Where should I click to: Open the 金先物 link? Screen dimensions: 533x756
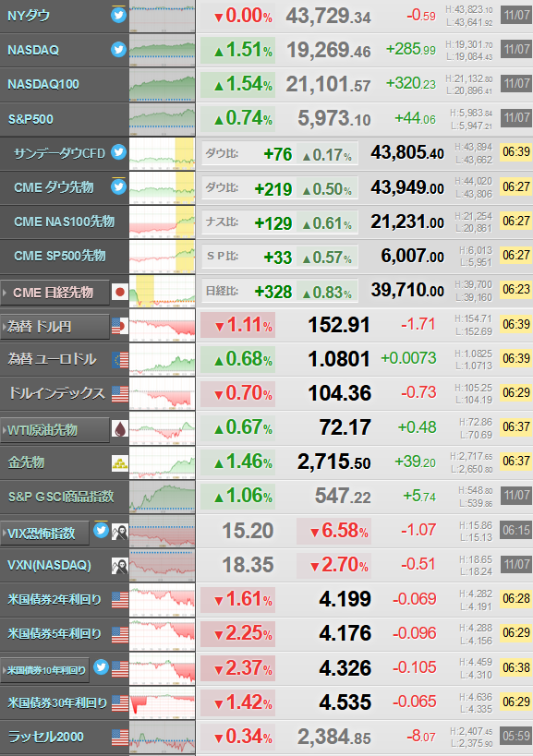point(26,462)
